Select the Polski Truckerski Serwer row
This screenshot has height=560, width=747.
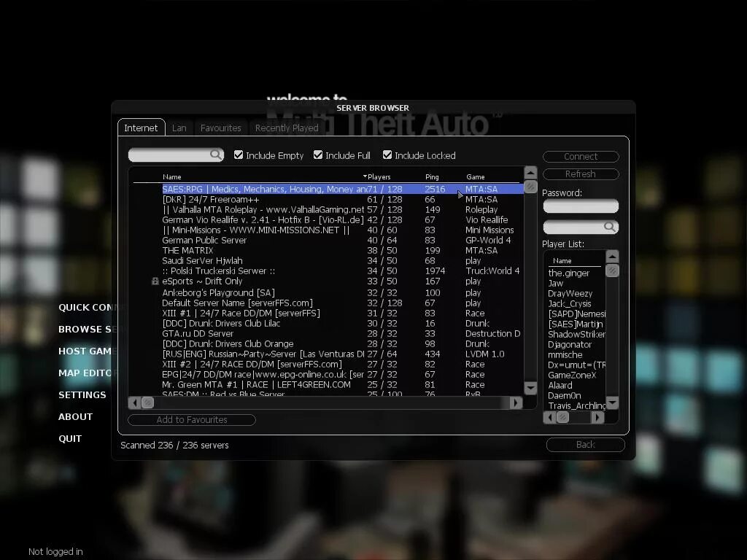coord(343,271)
